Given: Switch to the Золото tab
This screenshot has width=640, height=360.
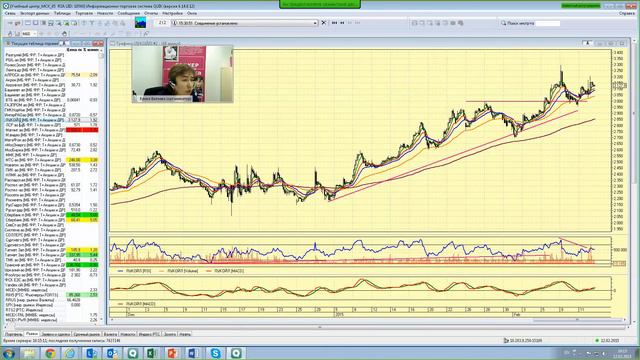Looking at the screenshot, I should coord(169,334).
